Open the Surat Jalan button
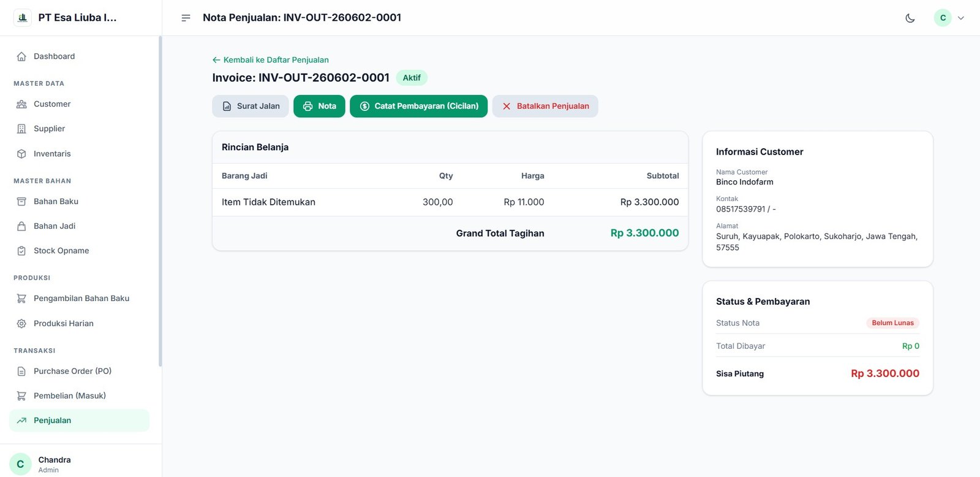 251,106
